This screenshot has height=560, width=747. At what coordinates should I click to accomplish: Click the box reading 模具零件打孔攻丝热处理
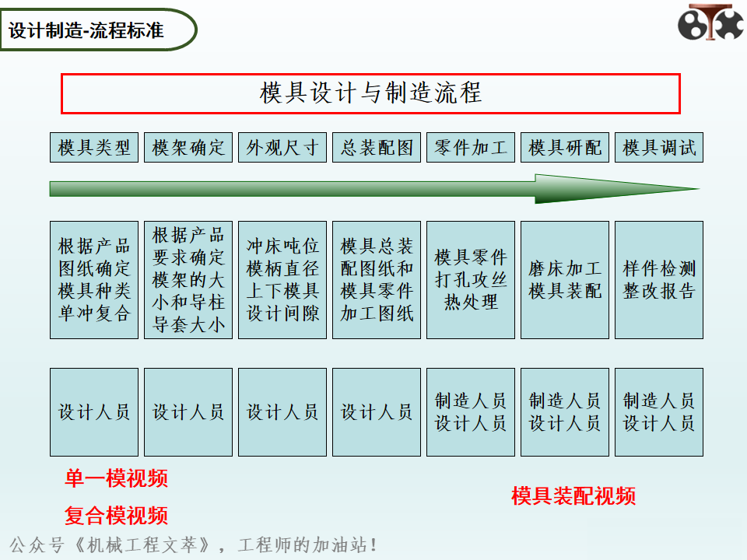471,280
